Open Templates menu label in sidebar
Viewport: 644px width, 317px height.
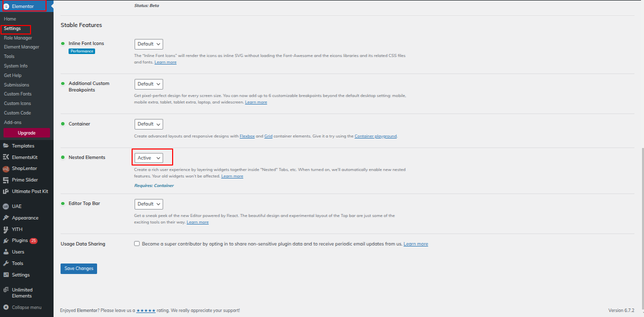[23, 146]
